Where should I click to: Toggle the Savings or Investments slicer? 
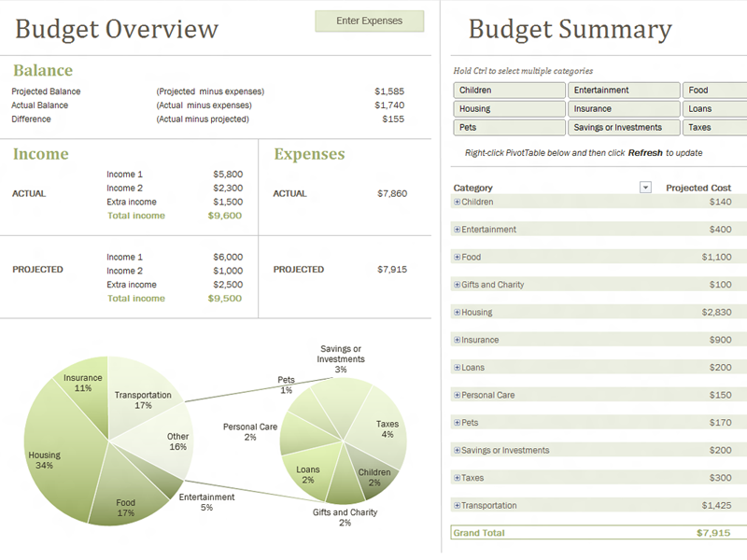pyautogui.click(x=624, y=127)
